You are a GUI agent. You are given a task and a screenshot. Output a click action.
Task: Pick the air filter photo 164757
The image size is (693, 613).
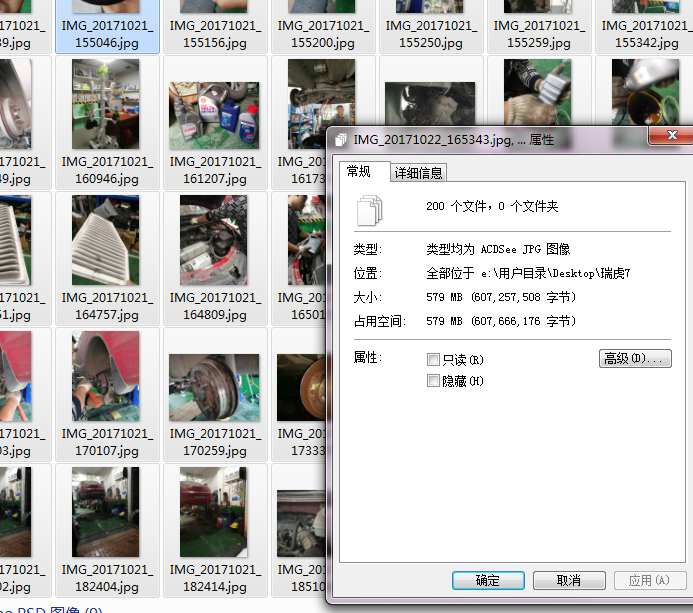pyautogui.click(x=106, y=241)
